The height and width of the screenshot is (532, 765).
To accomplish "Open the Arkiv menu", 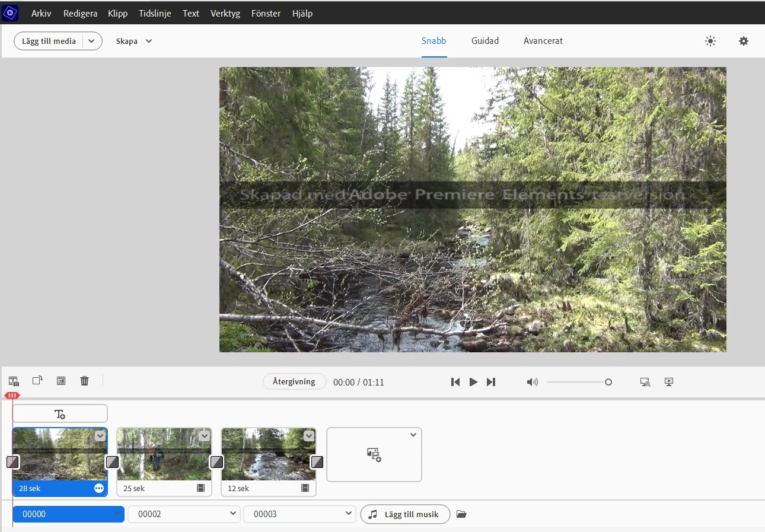I will [42, 13].
